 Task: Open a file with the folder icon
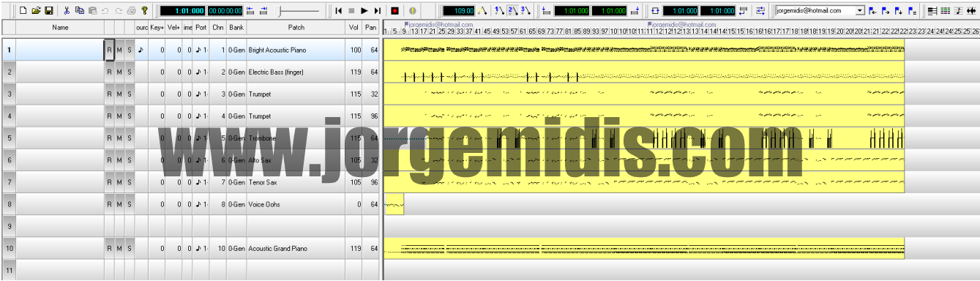[x=36, y=11]
